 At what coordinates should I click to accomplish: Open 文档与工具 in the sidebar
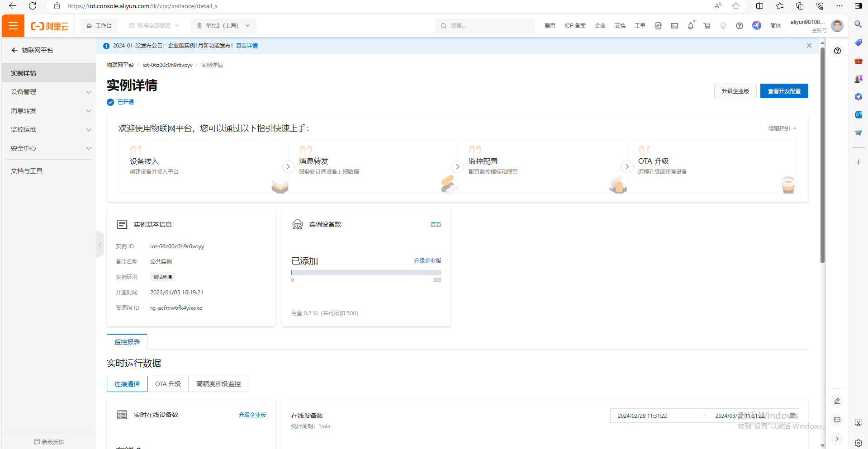(x=27, y=171)
